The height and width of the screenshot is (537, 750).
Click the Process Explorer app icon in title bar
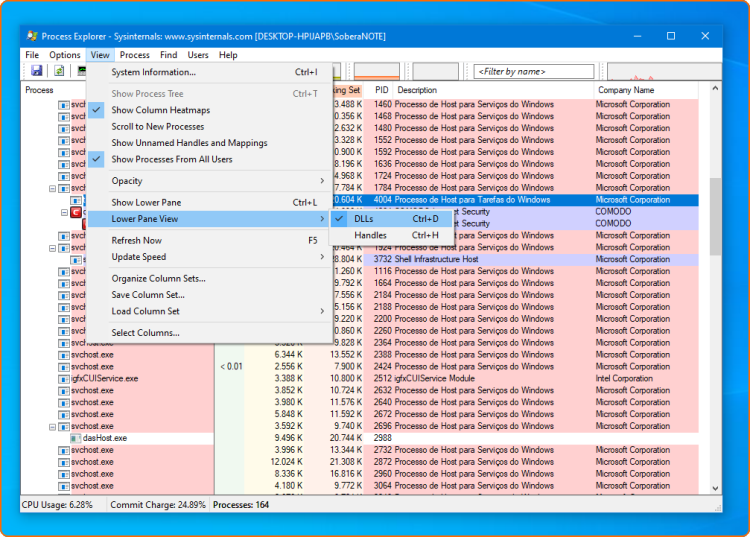click(32, 36)
